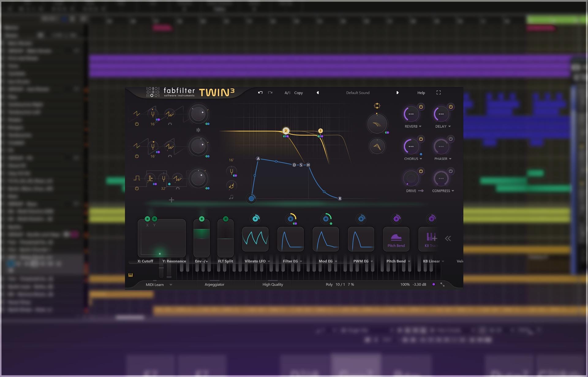Toggle the A/B state comparison
The height and width of the screenshot is (377, 588).
pyautogui.click(x=287, y=93)
